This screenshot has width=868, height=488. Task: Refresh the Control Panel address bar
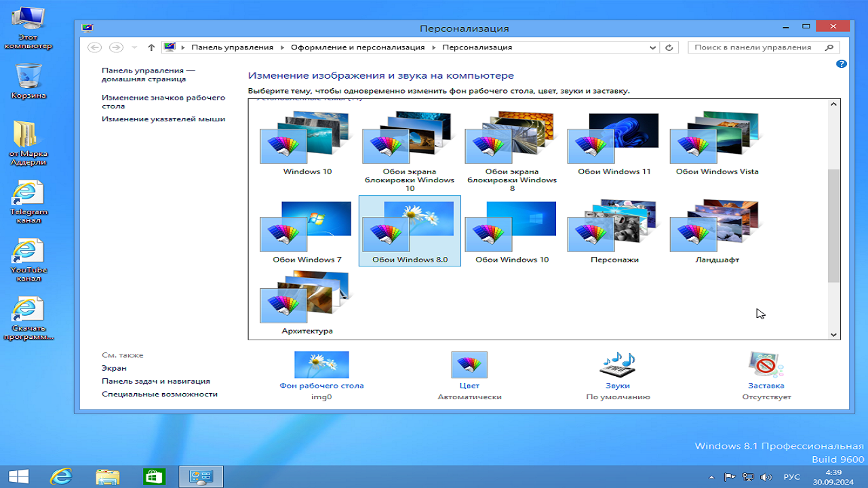tap(669, 47)
